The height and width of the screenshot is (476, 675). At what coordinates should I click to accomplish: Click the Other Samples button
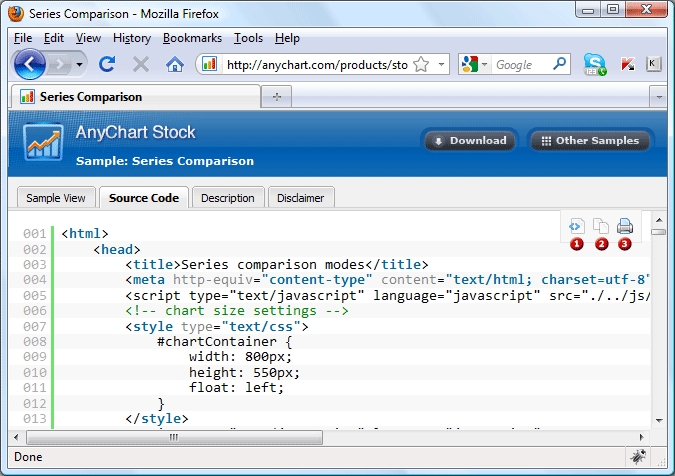(x=590, y=141)
